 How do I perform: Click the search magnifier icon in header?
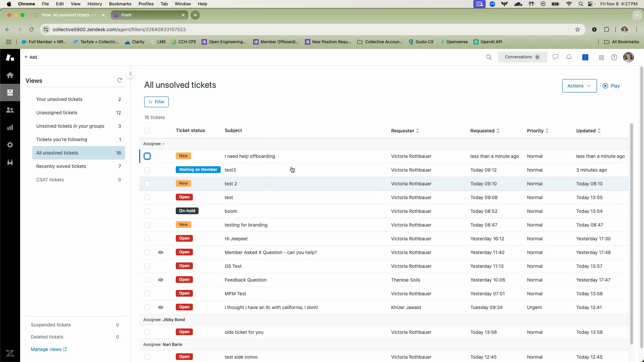[x=489, y=57]
